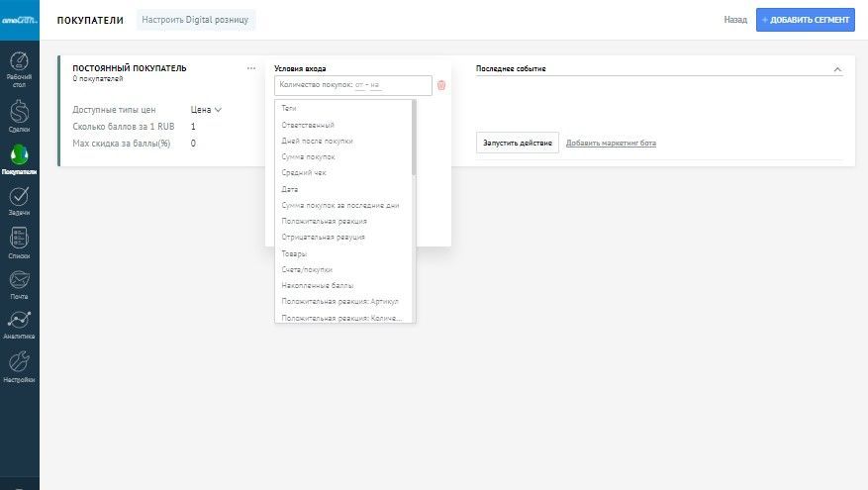Image resolution: width=868 pixels, height=490 pixels.
Task: Open the Сделки deals section
Action: (x=20, y=116)
